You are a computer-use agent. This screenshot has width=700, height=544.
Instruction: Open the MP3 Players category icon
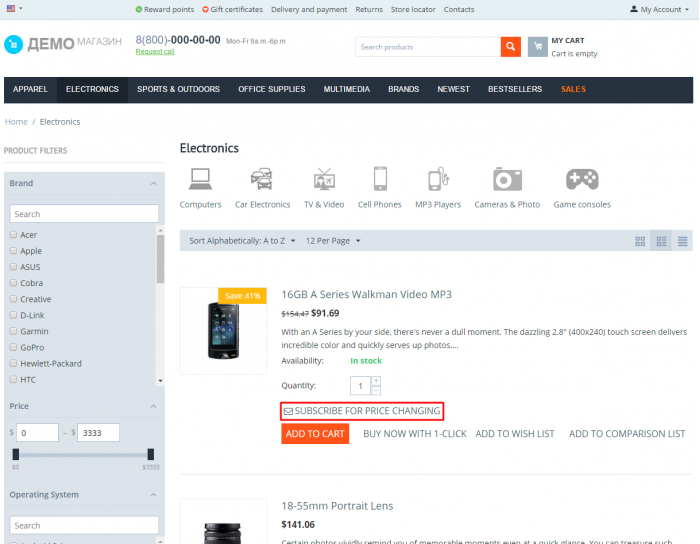tap(438, 179)
